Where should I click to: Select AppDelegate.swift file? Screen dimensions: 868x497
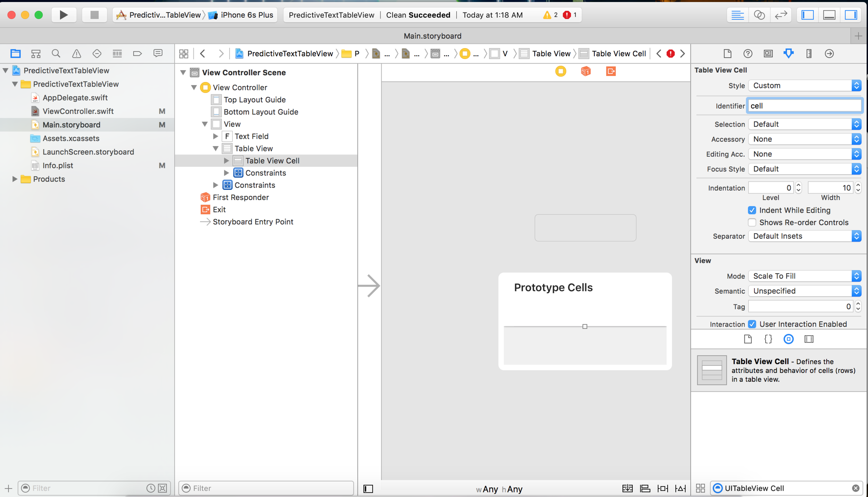pyautogui.click(x=75, y=98)
